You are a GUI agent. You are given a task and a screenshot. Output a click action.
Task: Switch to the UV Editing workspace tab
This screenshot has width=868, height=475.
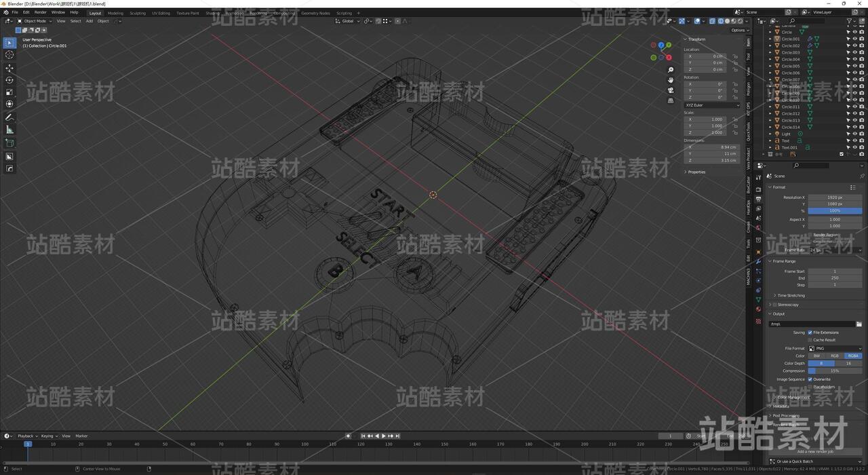(x=161, y=13)
